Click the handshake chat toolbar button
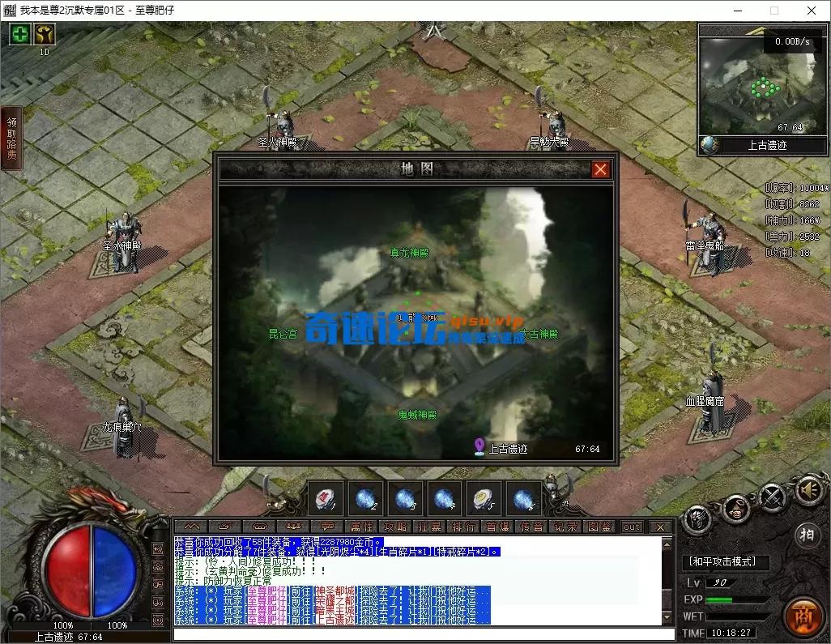This screenshot has height=644, width=831. [x=260, y=527]
